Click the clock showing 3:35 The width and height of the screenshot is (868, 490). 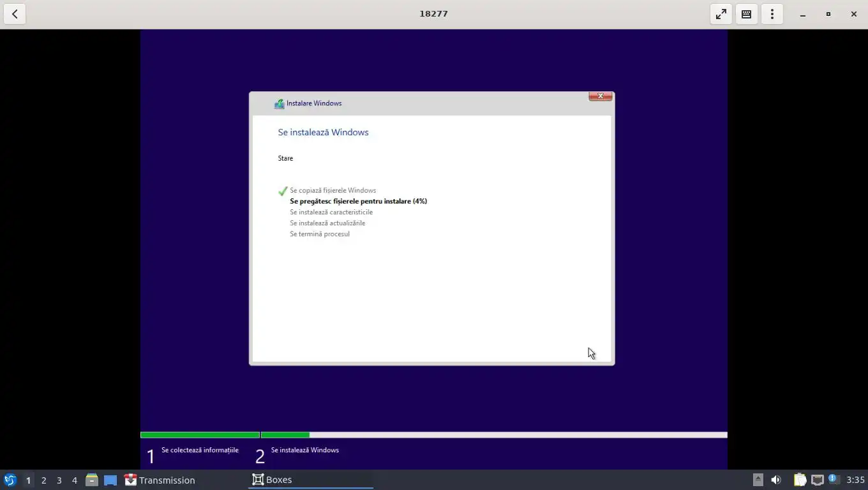tap(855, 480)
